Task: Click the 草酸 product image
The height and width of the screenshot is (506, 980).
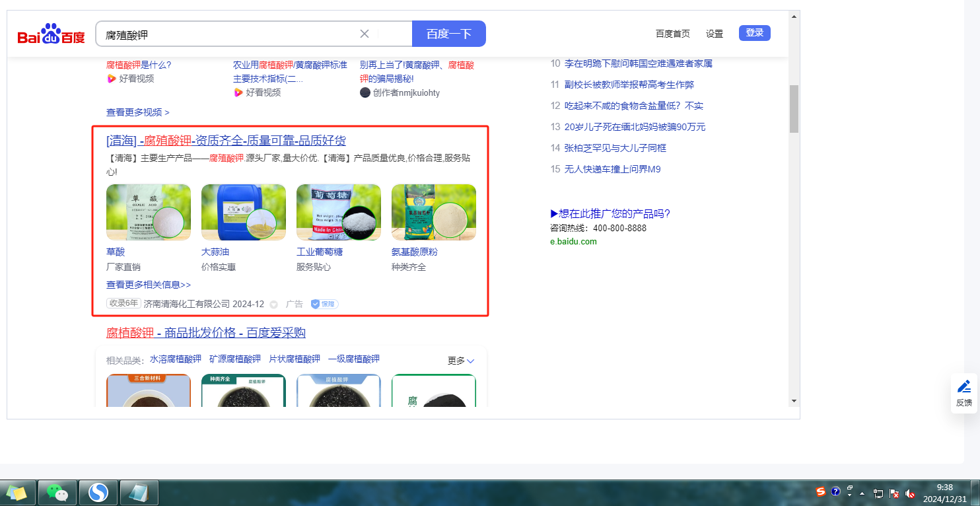Action: pos(149,212)
